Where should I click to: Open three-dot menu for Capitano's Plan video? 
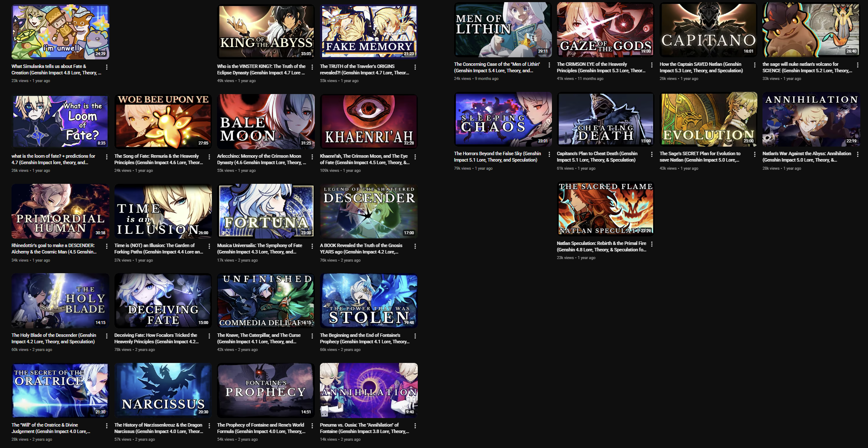tap(652, 154)
